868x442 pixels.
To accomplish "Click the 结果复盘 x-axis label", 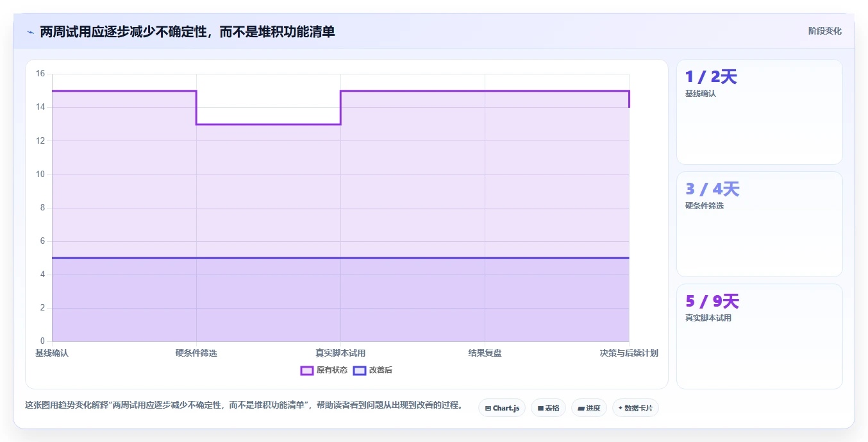I will (485, 353).
